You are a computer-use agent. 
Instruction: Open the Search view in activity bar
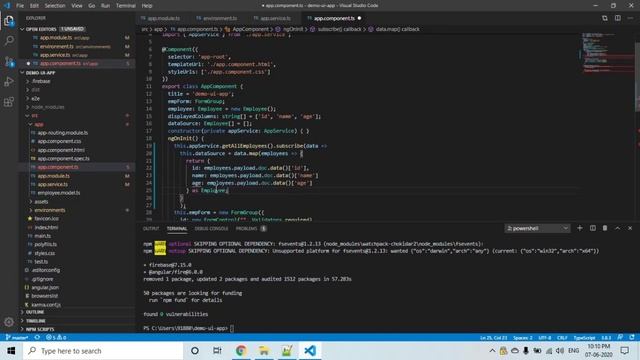coord(9,40)
